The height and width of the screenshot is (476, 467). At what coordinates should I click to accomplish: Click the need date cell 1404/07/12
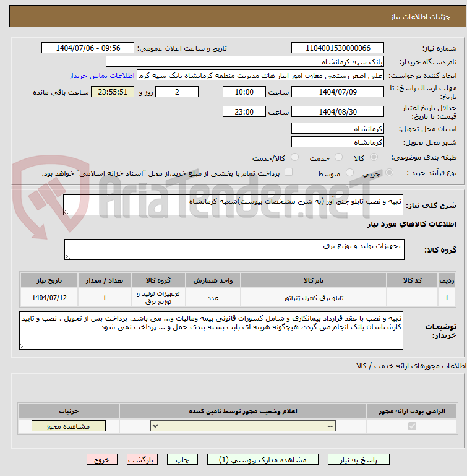(x=49, y=298)
